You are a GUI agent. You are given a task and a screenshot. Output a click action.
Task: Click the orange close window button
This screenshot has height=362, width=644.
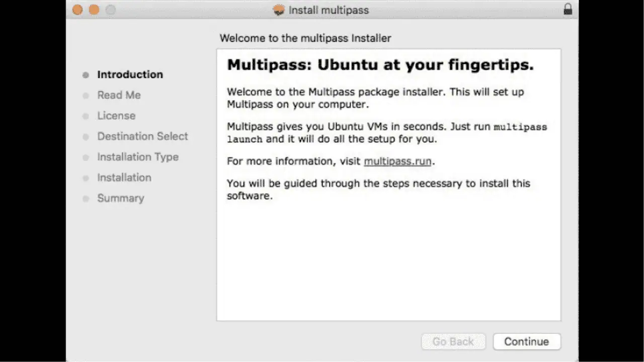77,10
